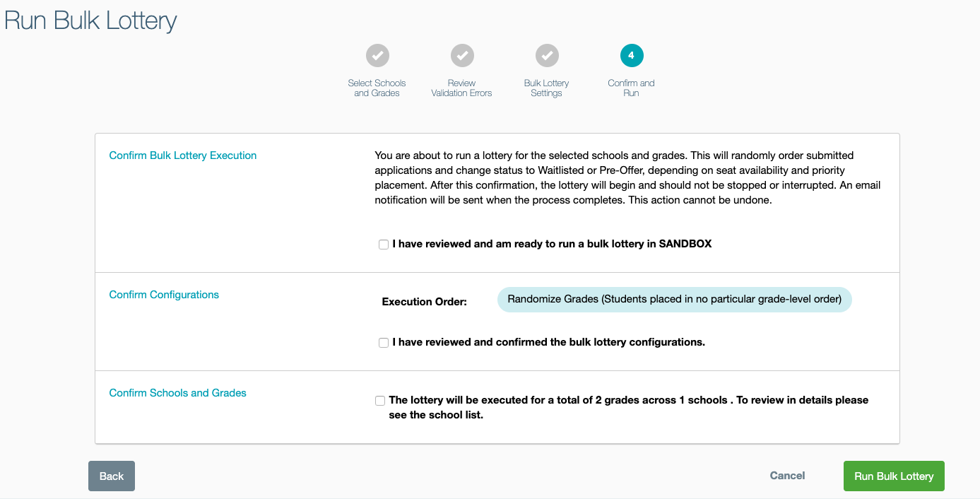Tick the ready to run in SANDBOX checkbox
The width and height of the screenshot is (980, 499).
click(384, 245)
